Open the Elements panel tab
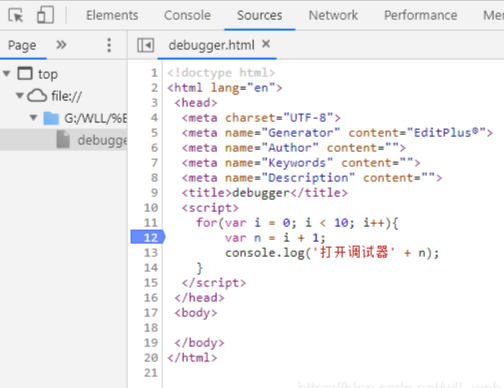504x388 pixels. tap(112, 15)
